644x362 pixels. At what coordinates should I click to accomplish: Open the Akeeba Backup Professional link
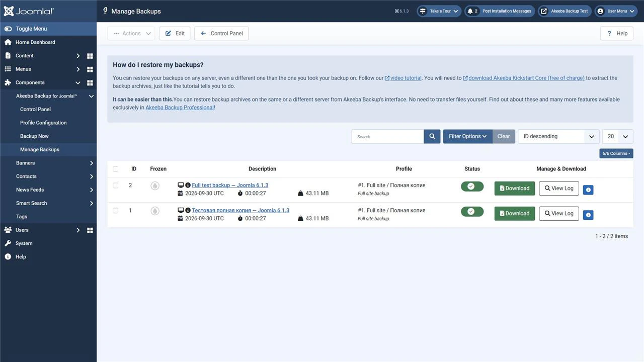click(180, 108)
